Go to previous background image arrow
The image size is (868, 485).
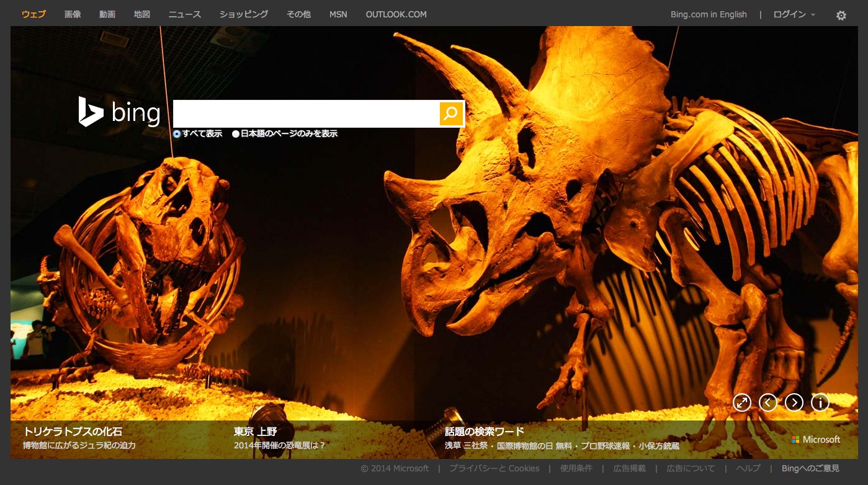767,403
